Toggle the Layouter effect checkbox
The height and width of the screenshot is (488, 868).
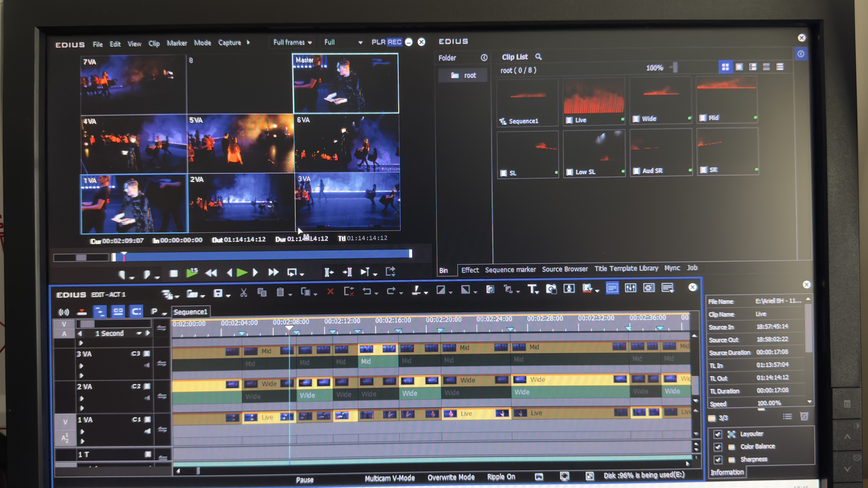(717, 434)
